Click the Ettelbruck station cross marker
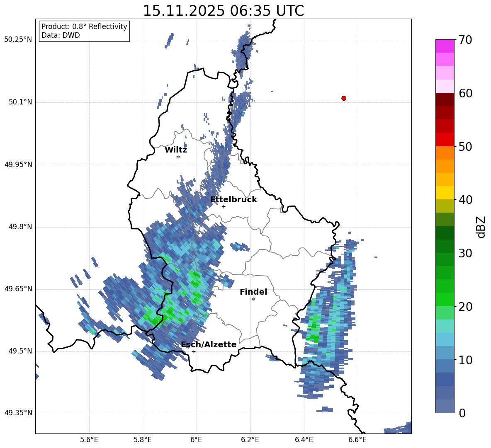The image size is (491, 448). (224, 206)
